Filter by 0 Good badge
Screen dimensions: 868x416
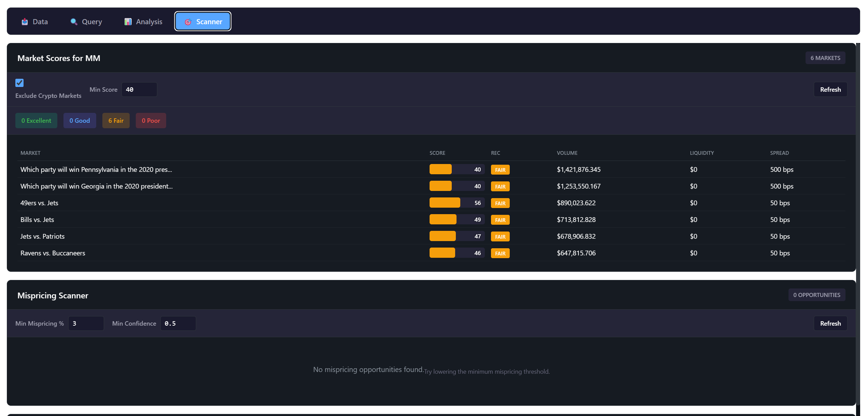(80, 121)
